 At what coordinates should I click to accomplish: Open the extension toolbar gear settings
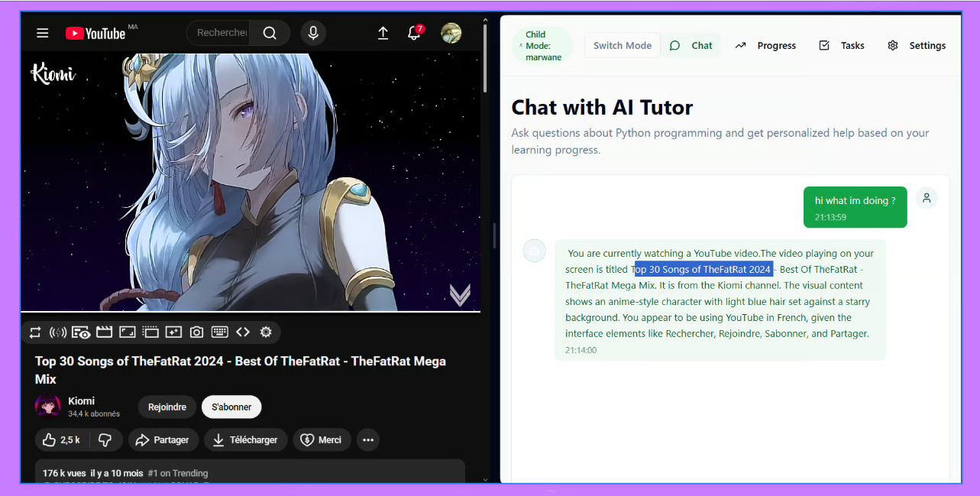(266, 332)
